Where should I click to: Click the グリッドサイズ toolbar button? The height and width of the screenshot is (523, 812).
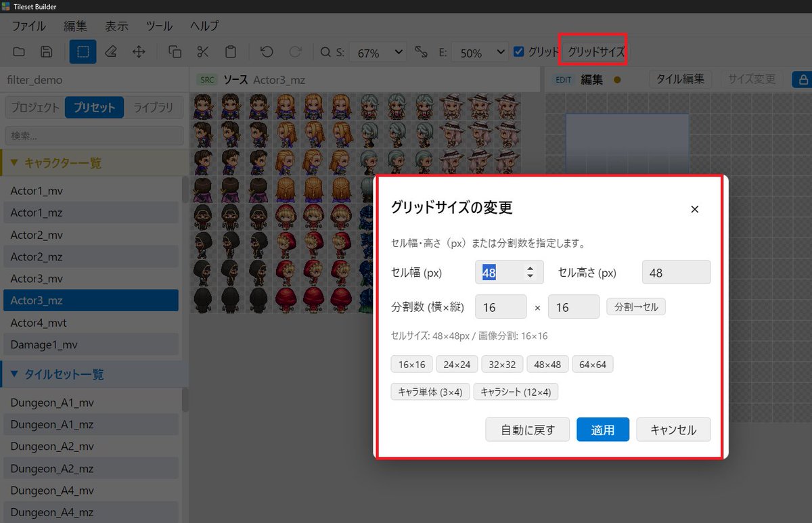(595, 52)
